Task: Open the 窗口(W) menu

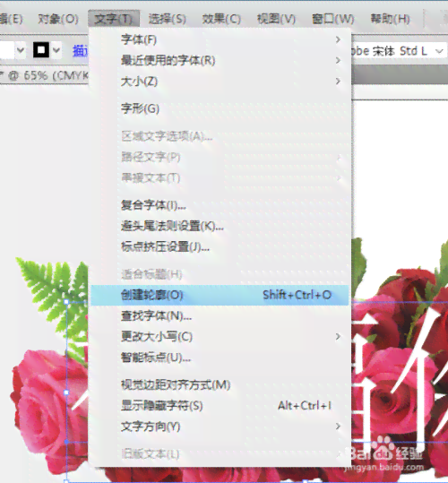Action: coord(332,19)
